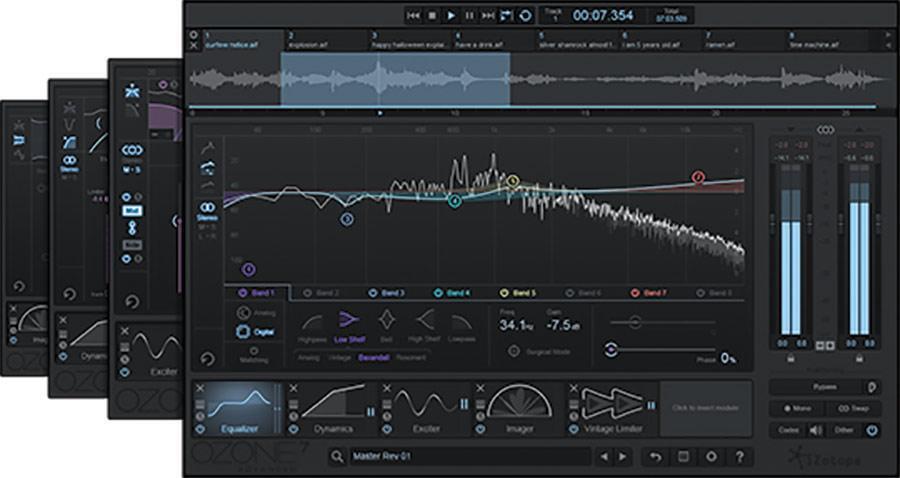The height and width of the screenshot is (478, 900).
Task: Open the Imager module thumbnail
Action: coord(519,408)
